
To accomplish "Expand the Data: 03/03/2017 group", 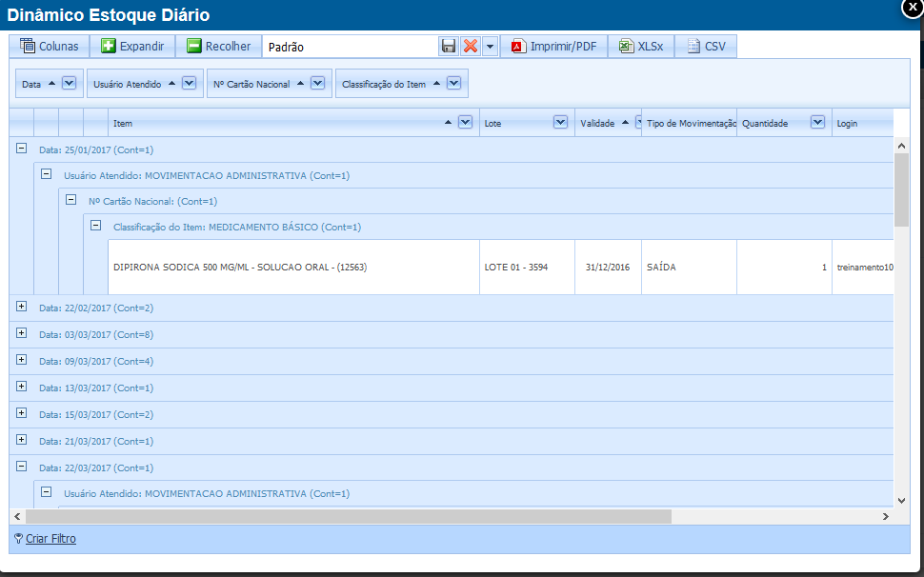I will point(21,332).
